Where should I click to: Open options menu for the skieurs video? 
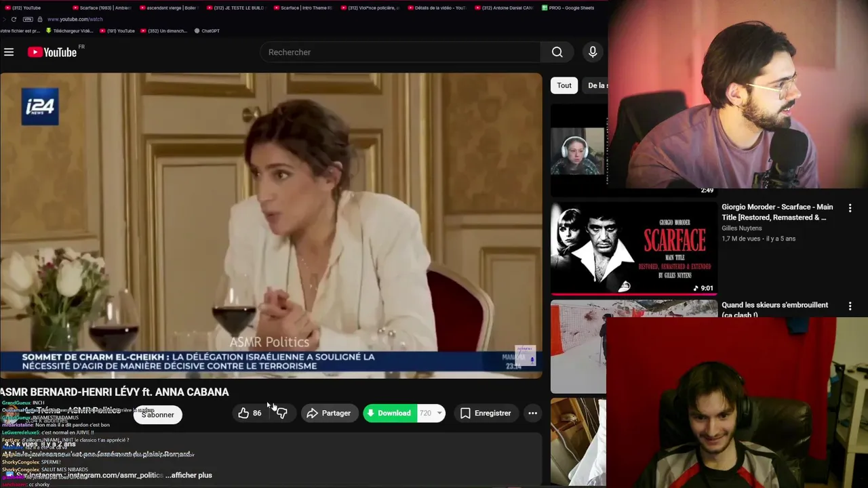(x=850, y=306)
